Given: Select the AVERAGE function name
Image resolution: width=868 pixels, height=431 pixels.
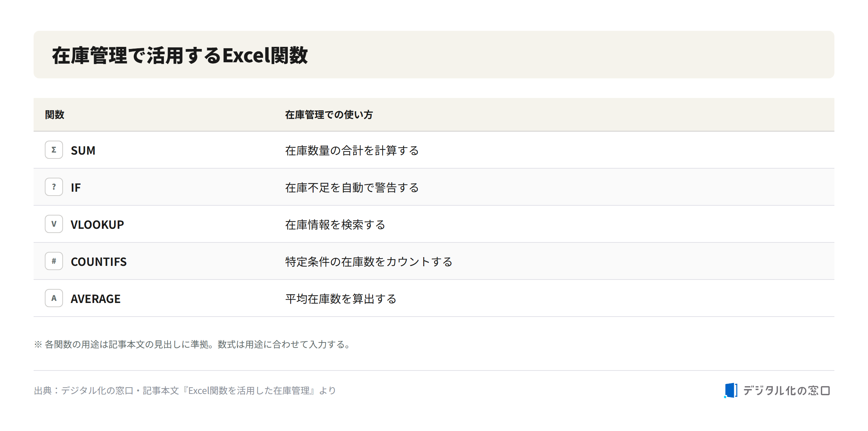Looking at the screenshot, I should click(96, 299).
